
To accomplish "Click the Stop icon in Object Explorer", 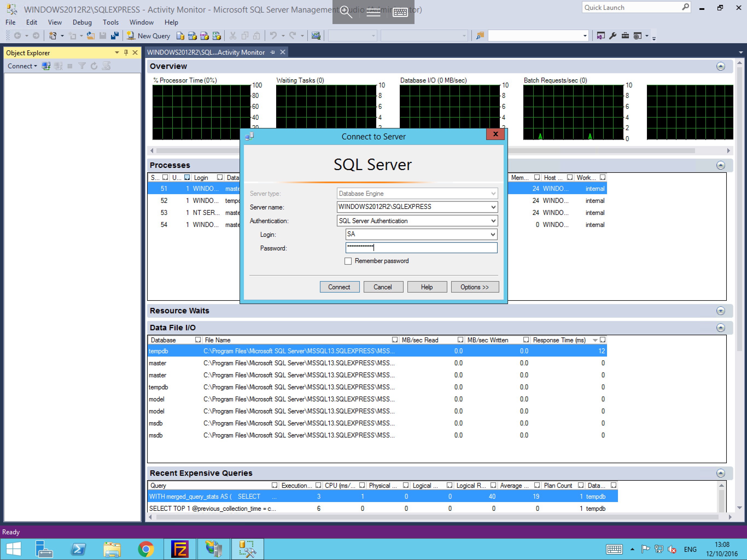I will (70, 66).
